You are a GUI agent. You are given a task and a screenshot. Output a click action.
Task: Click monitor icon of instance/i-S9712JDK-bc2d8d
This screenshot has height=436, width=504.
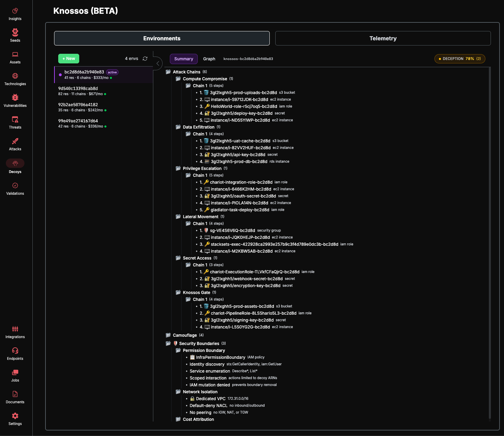click(207, 100)
